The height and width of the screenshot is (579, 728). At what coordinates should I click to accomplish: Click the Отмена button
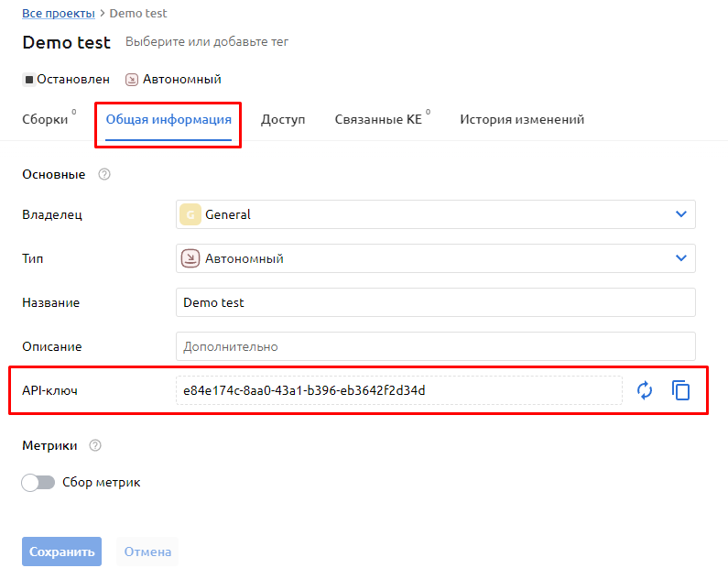tap(147, 552)
